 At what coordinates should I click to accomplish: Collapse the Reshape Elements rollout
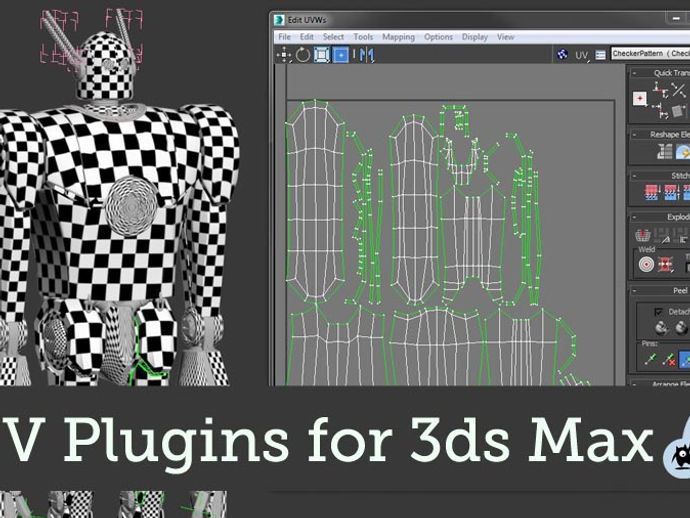[x=634, y=135]
